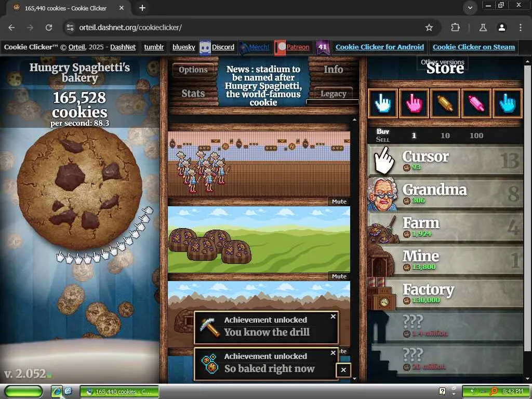Viewport: 532px width, 399px height.
Task: Open Internet Explorer quick launch icon
Action: (x=57, y=392)
